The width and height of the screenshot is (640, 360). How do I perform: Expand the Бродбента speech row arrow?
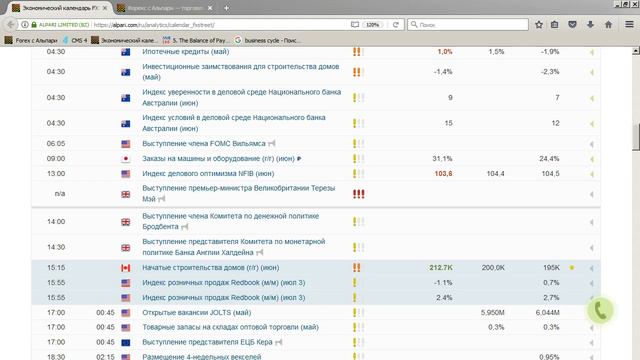(591, 222)
